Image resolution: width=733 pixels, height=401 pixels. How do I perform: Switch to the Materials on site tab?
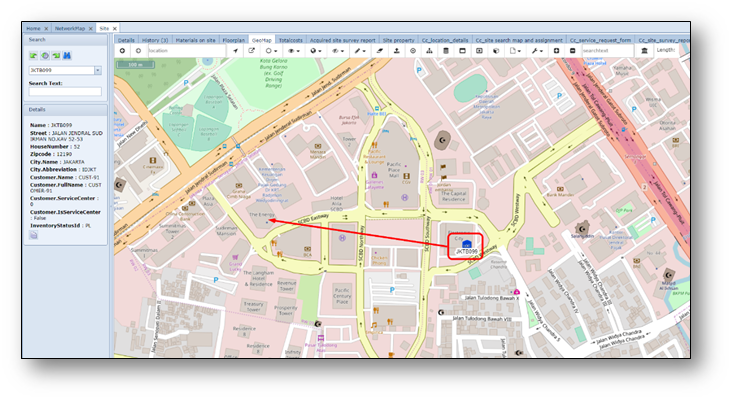click(197, 40)
